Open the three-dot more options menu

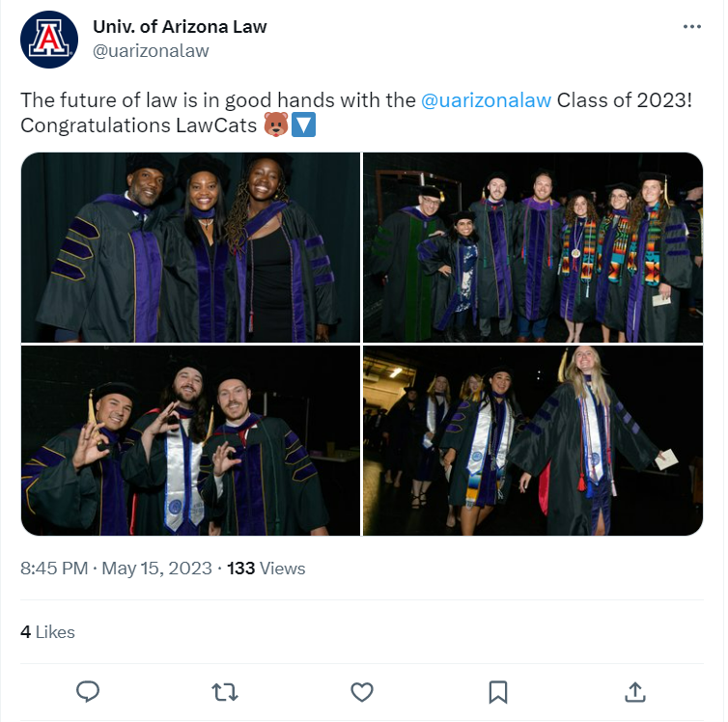click(691, 27)
